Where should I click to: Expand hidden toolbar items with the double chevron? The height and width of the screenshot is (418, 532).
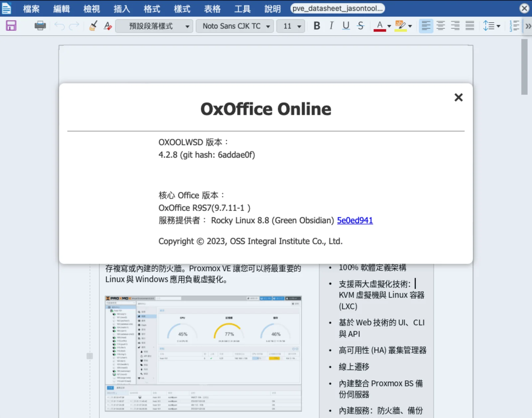point(528,26)
